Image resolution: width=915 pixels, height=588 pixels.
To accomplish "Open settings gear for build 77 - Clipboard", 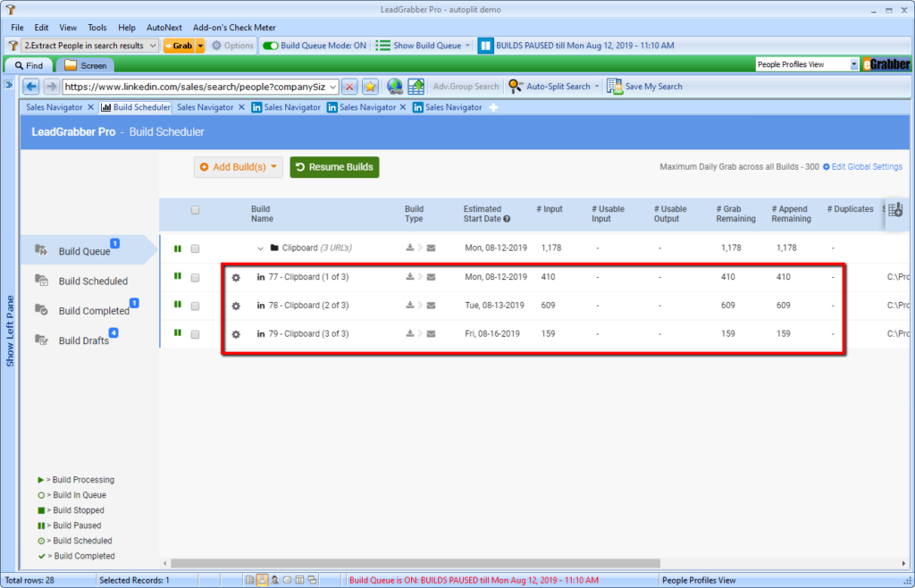I will point(236,278).
